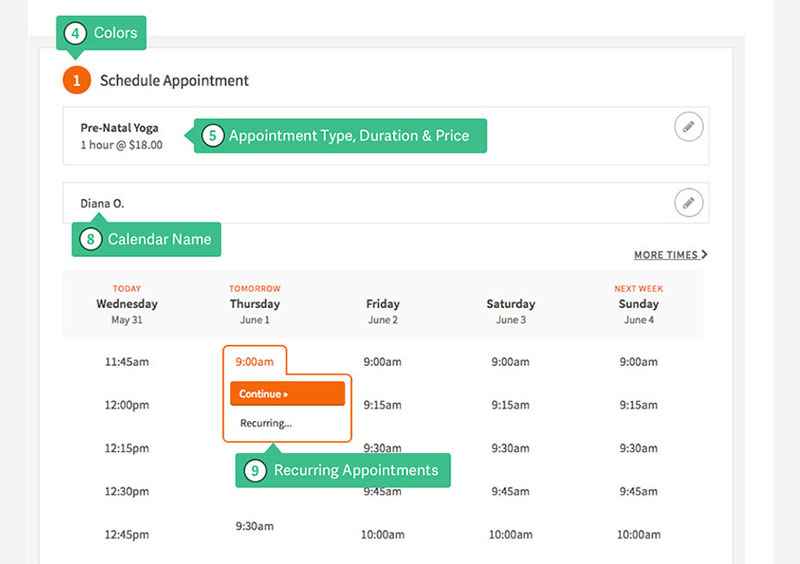Book the Sunday 9:45am time slot
800x564 pixels.
tap(639, 492)
